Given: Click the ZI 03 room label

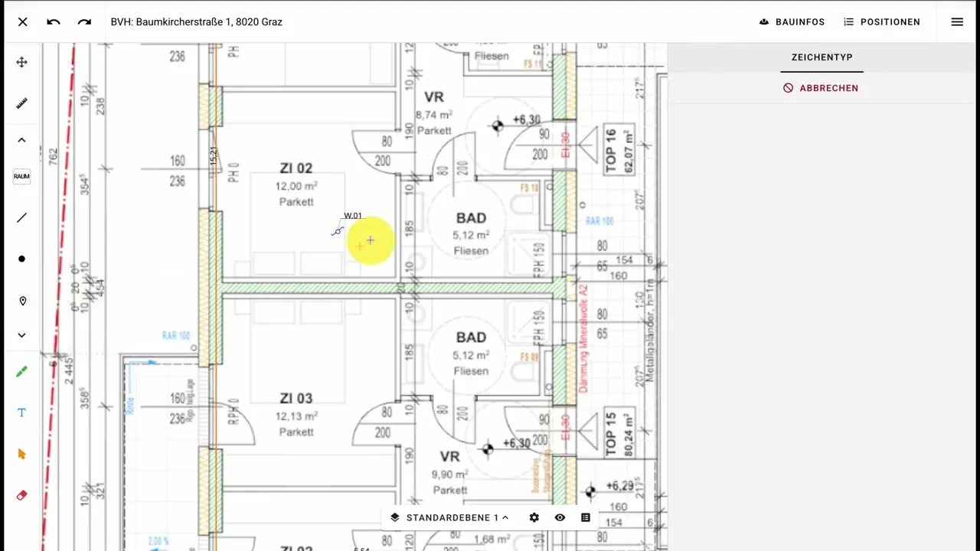Looking at the screenshot, I should (x=296, y=399).
